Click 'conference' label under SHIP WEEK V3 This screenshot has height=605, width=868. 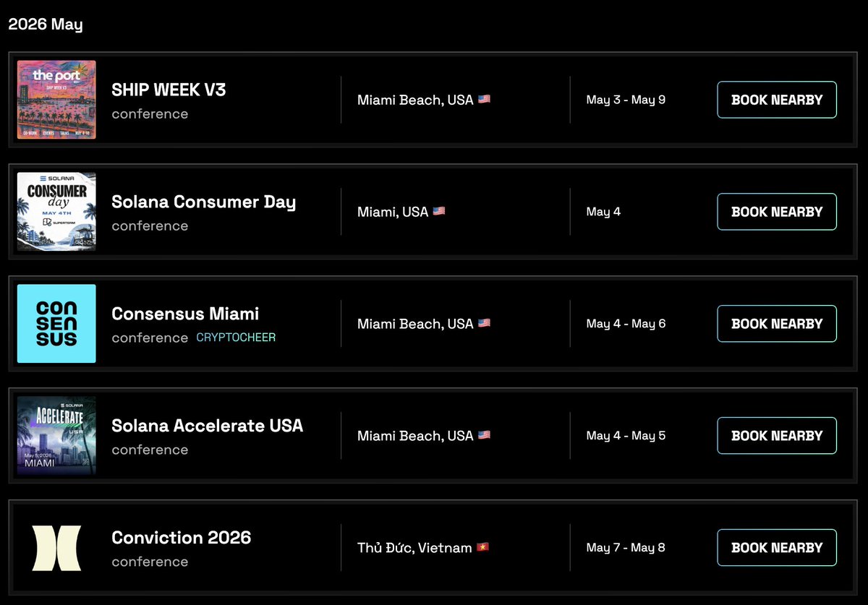click(x=150, y=113)
